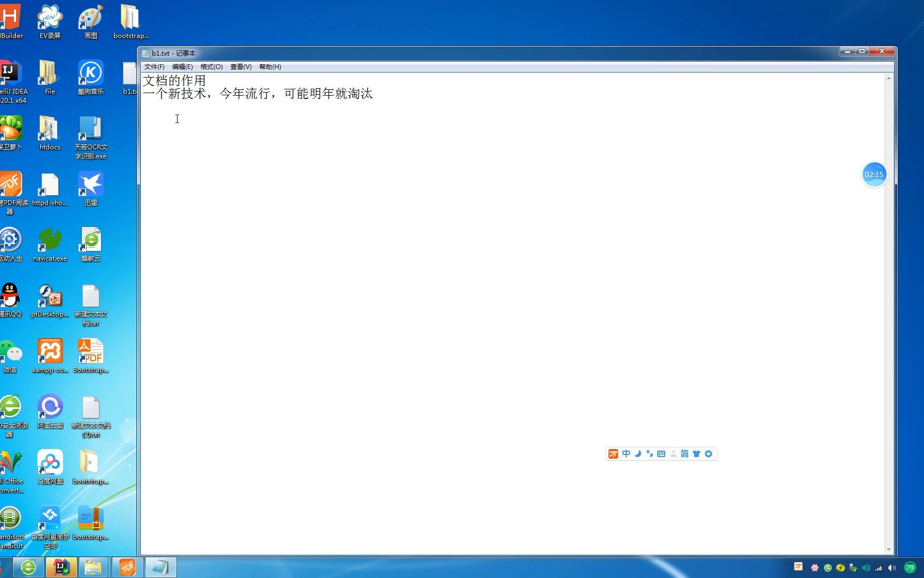Image resolution: width=924 pixels, height=578 pixels.
Task: Close the b1.txt Notepad window
Action: click(x=882, y=51)
